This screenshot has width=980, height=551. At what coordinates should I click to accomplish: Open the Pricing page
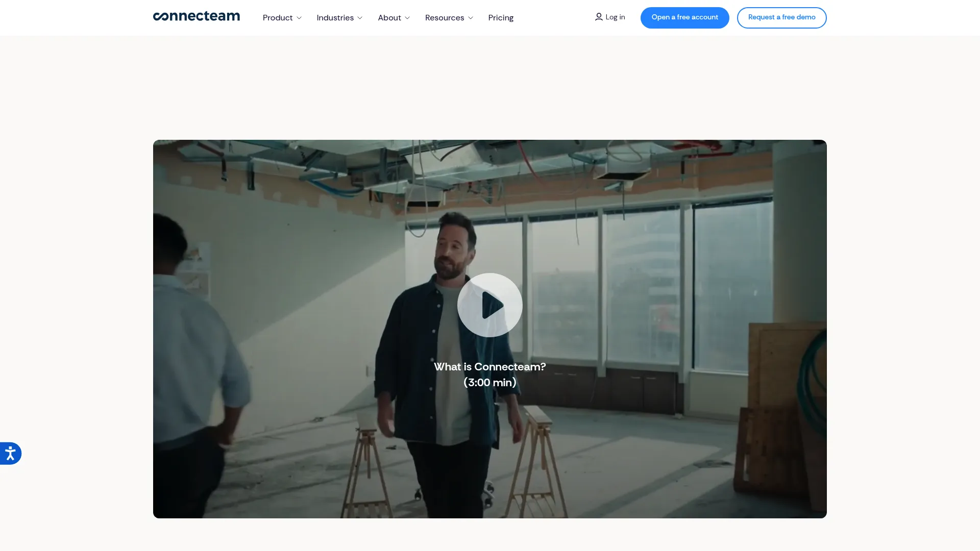(x=501, y=18)
